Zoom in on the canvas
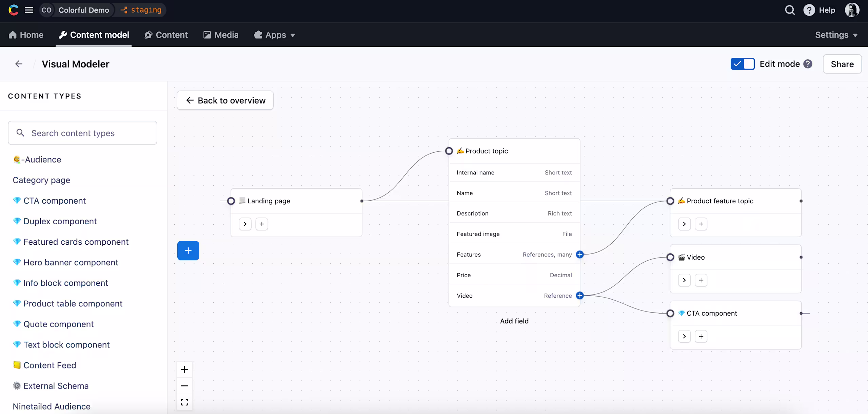868x414 pixels. 184,370
